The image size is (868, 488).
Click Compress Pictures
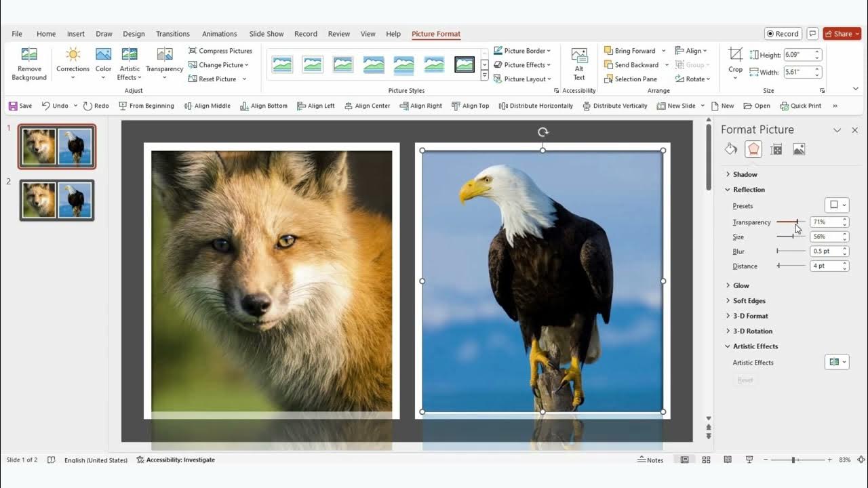coord(220,51)
